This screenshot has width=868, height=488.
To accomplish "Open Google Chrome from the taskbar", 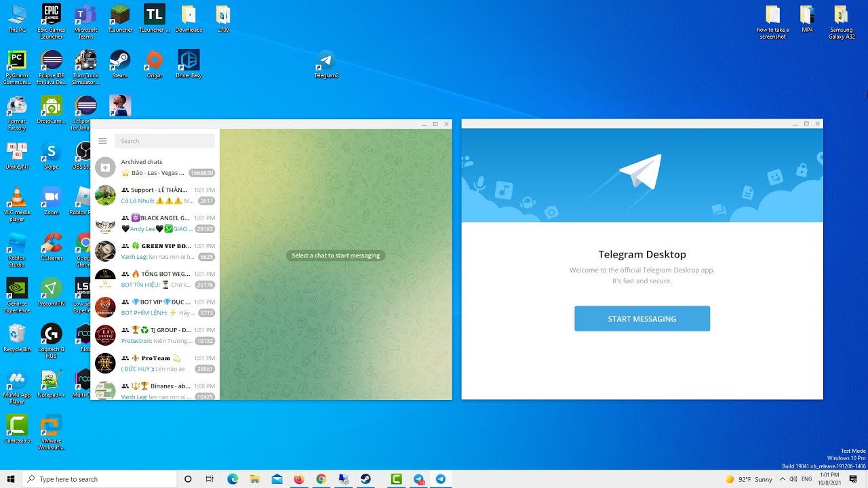I will click(x=321, y=479).
